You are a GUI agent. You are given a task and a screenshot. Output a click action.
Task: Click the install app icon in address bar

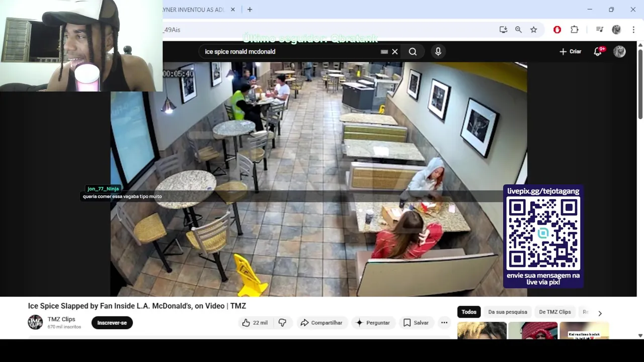503,30
